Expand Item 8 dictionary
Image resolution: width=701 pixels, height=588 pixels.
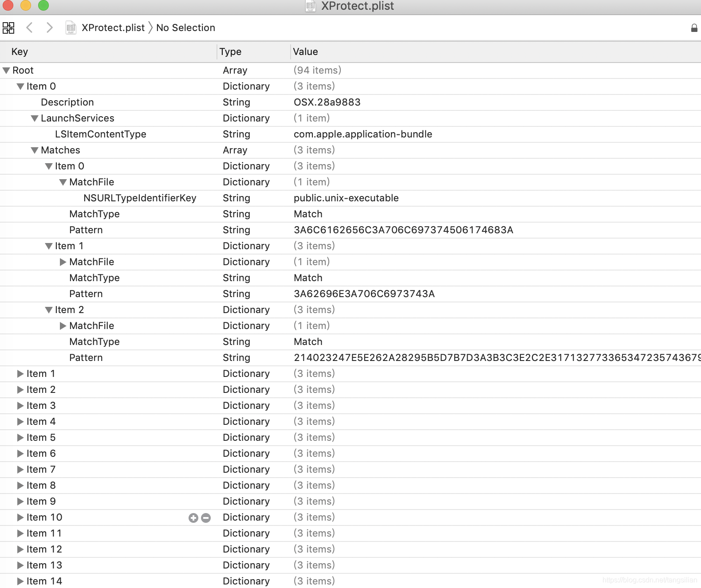click(x=20, y=486)
